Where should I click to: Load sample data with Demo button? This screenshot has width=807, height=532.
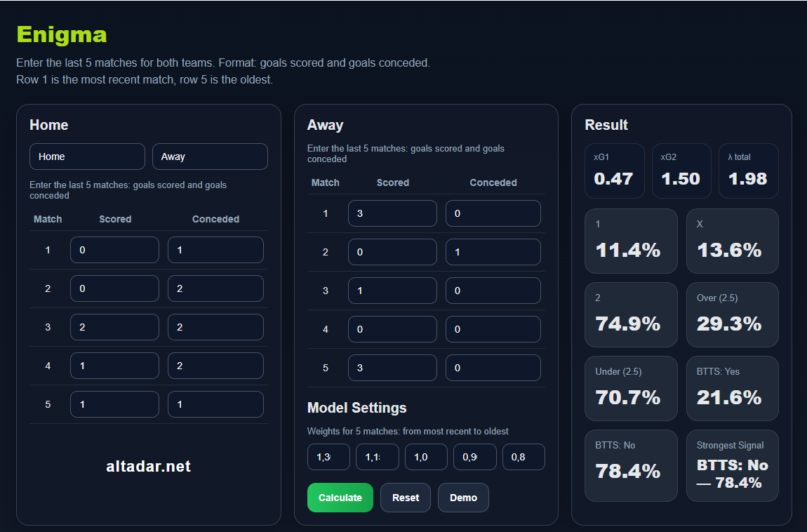463,498
